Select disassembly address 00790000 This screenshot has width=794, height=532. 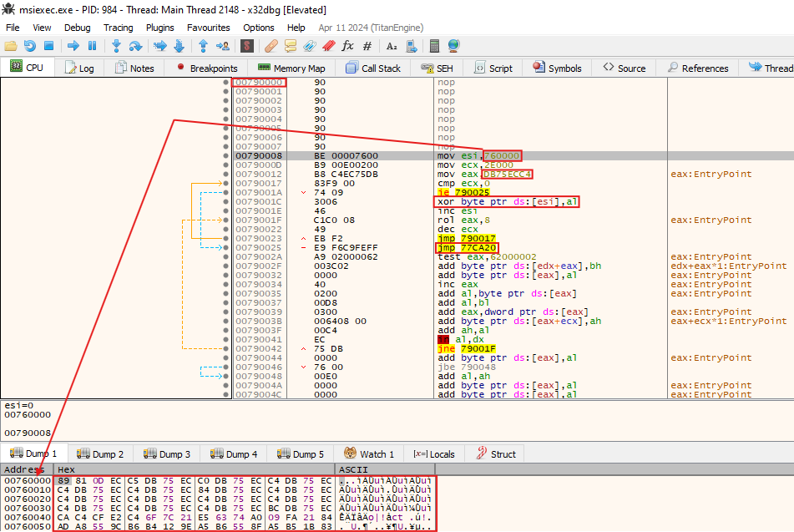click(259, 82)
